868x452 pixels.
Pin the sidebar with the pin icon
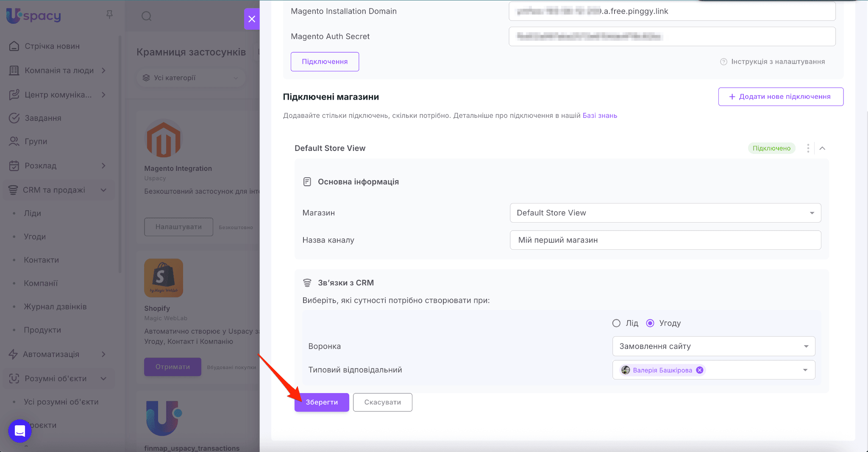[109, 15]
